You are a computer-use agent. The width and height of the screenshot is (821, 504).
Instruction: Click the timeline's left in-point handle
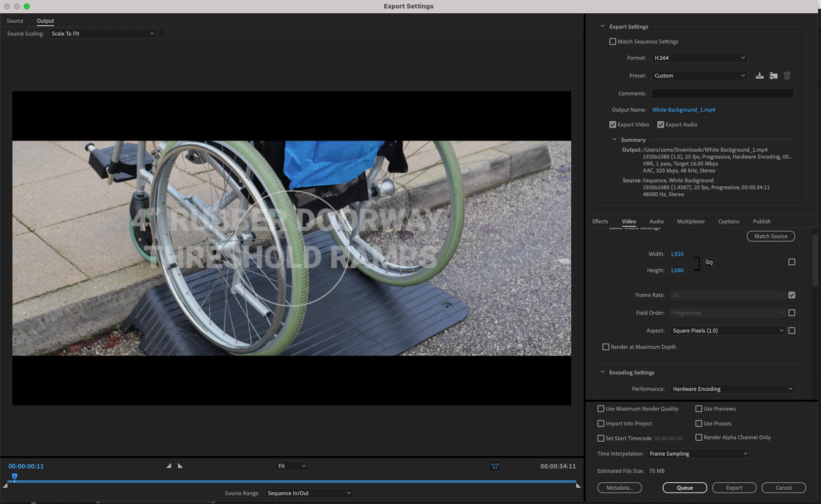(5, 486)
